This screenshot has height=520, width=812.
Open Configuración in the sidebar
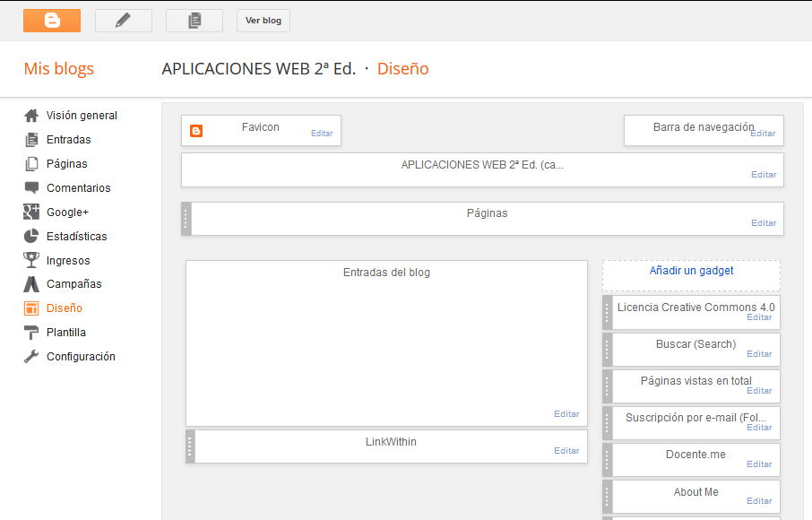81,356
